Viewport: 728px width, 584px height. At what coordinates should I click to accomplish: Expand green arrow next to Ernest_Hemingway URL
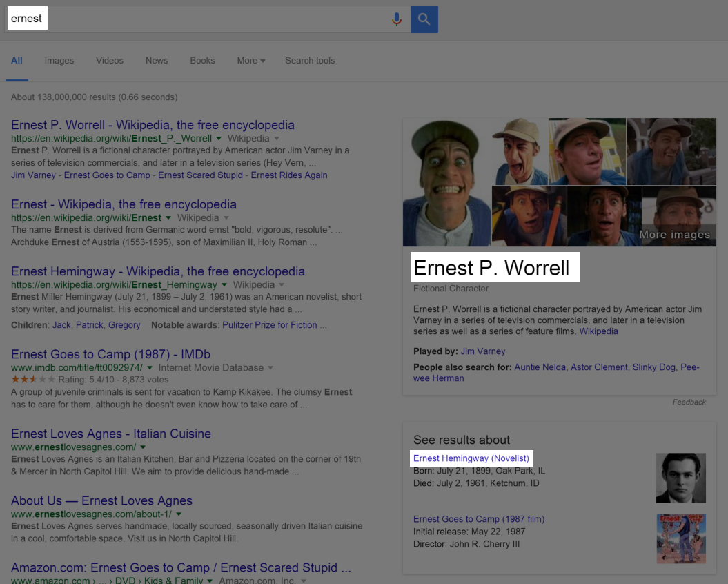(x=224, y=285)
